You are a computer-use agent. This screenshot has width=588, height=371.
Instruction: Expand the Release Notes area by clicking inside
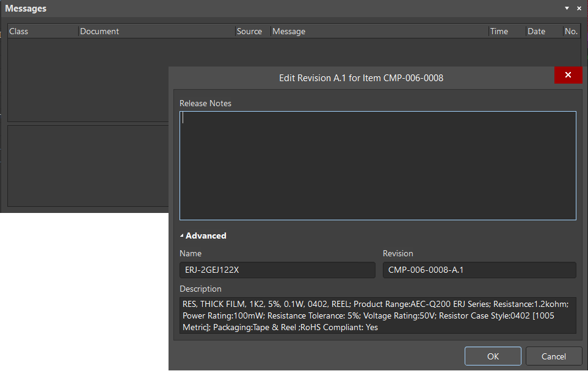click(x=377, y=165)
